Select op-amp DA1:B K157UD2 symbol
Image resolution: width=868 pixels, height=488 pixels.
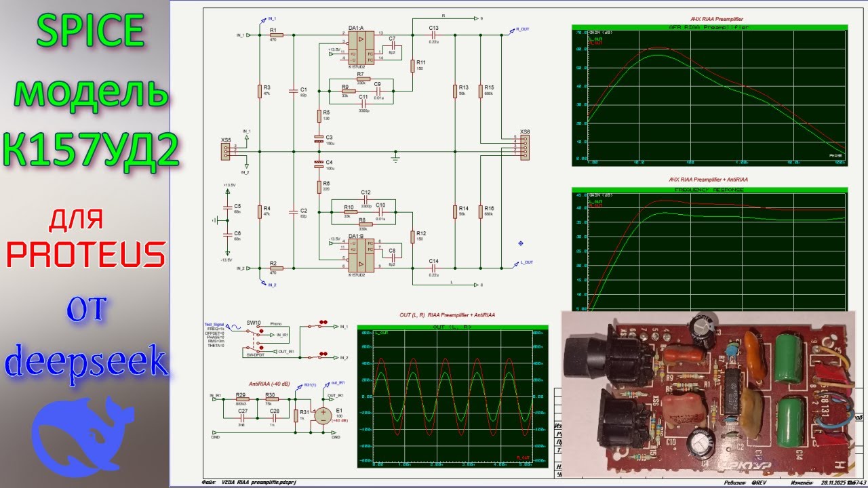(361, 256)
